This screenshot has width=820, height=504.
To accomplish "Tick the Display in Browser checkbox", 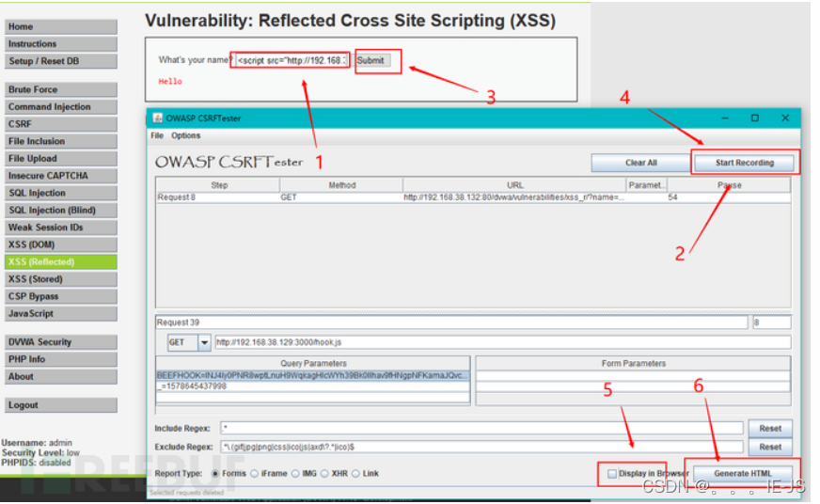I will click(x=612, y=474).
